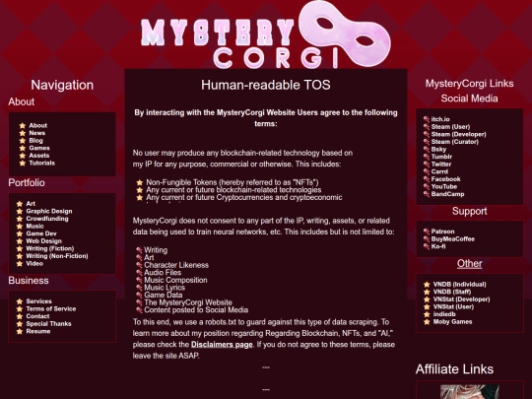Open VNDB (Staff) link
532x399 pixels.
point(452,292)
